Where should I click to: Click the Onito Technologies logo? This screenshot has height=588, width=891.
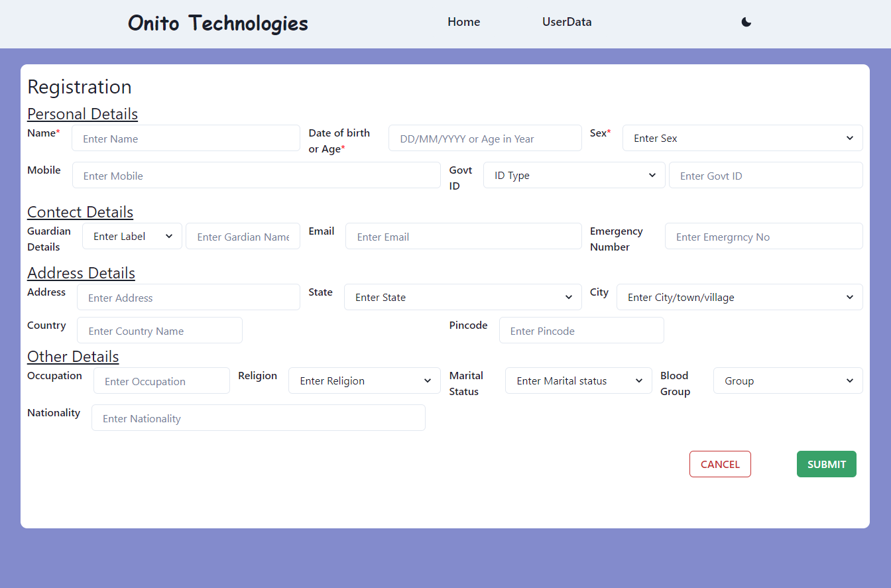point(217,23)
